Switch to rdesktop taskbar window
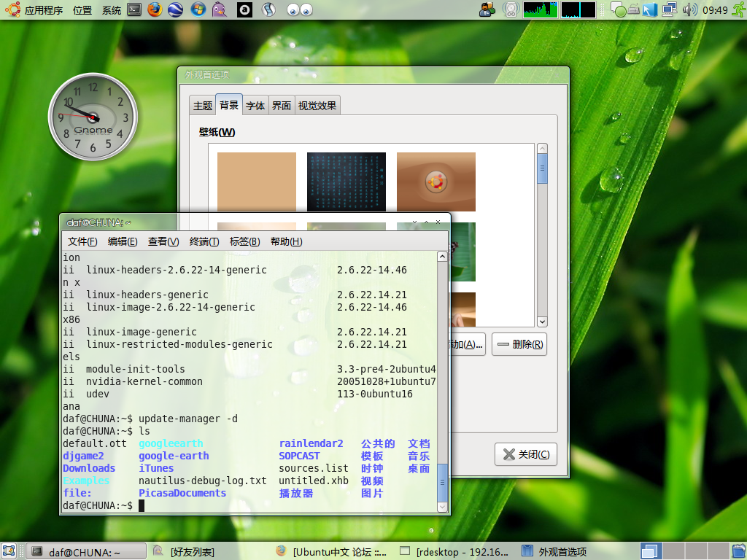The image size is (747, 560). point(454,551)
